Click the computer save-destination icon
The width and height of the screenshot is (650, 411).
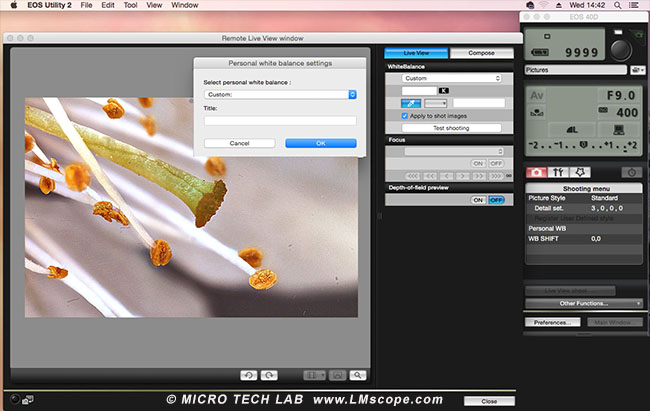(x=619, y=130)
